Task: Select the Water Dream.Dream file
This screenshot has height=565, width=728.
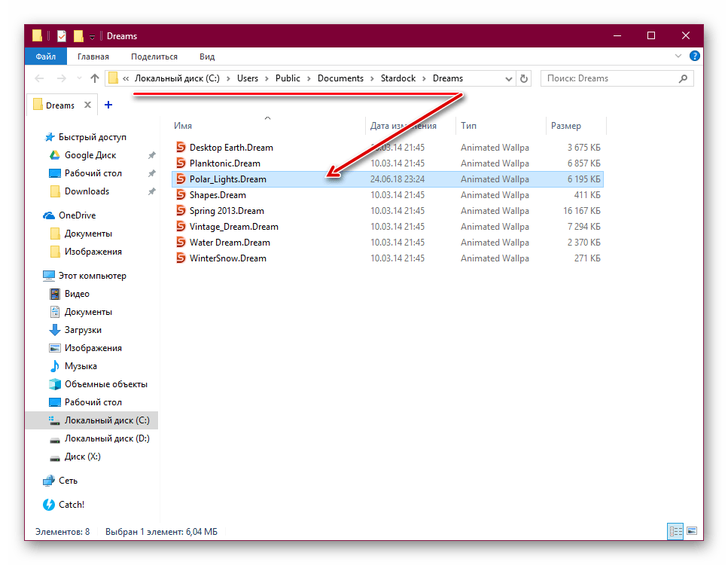Action: coord(230,243)
